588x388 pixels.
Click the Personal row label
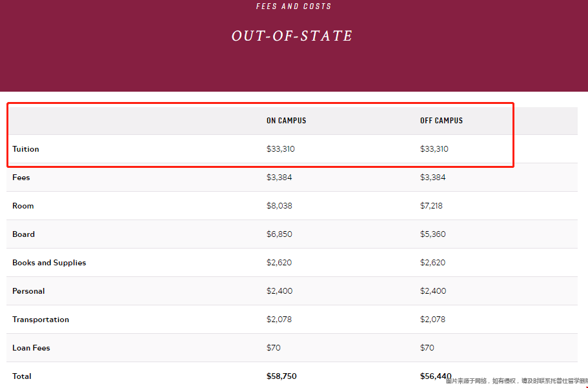[x=28, y=291]
